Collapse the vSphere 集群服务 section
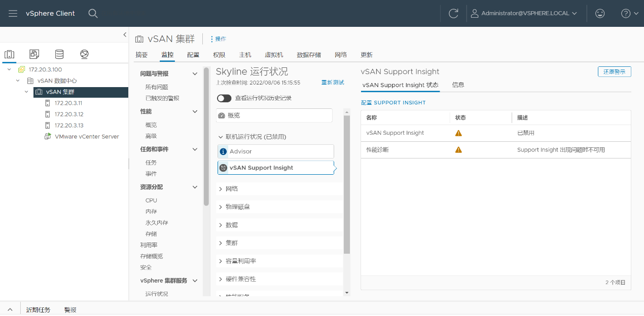The width and height of the screenshot is (644, 316). tap(195, 281)
